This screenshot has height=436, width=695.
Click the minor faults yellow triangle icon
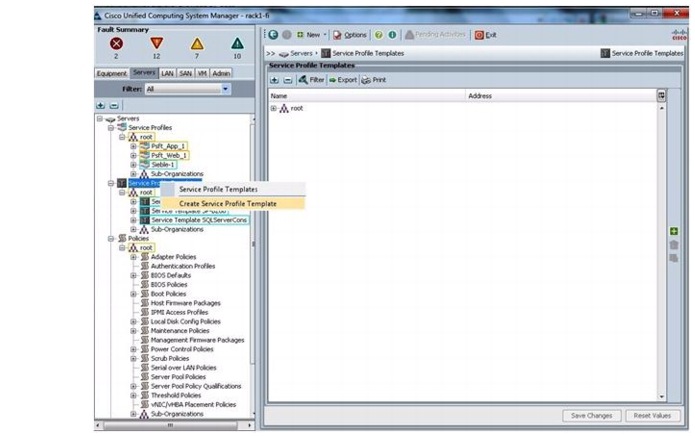(x=197, y=43)
